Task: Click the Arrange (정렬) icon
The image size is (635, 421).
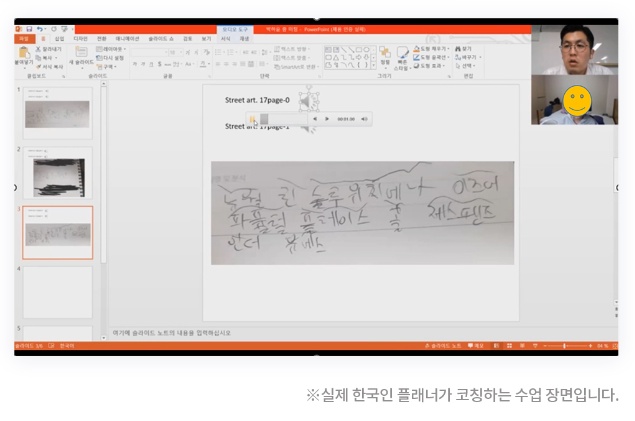Action: 385,52
